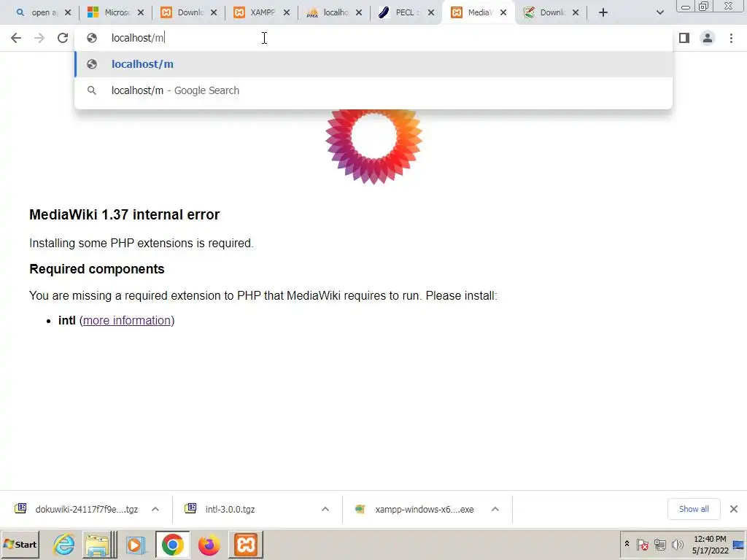Open the network status tray icon

point(659,544)
